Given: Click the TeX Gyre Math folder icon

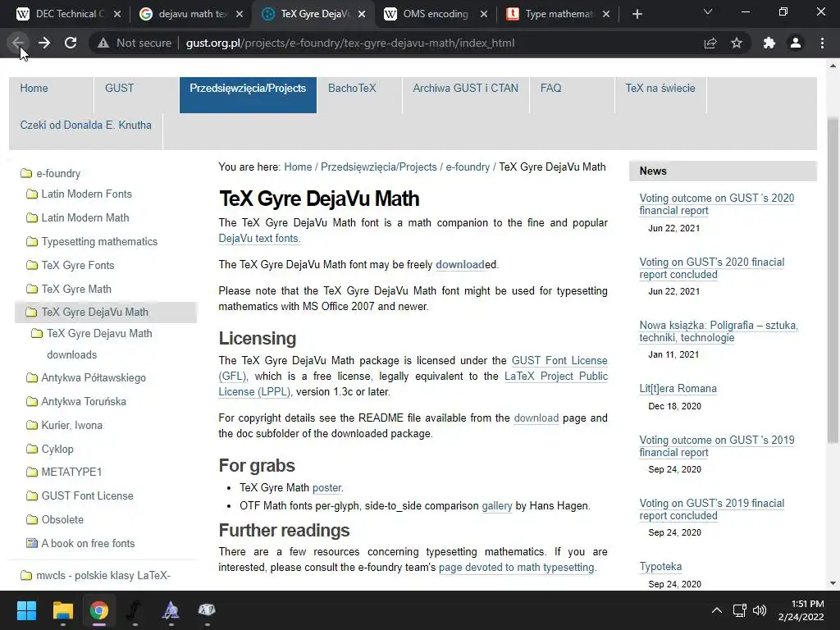Looking at the screenshot, I should 32,290.
